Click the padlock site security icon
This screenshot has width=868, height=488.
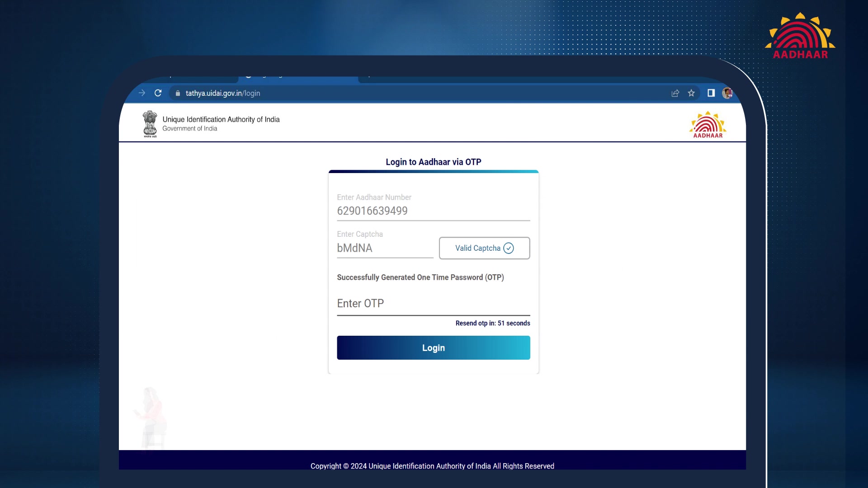point(178,93)
